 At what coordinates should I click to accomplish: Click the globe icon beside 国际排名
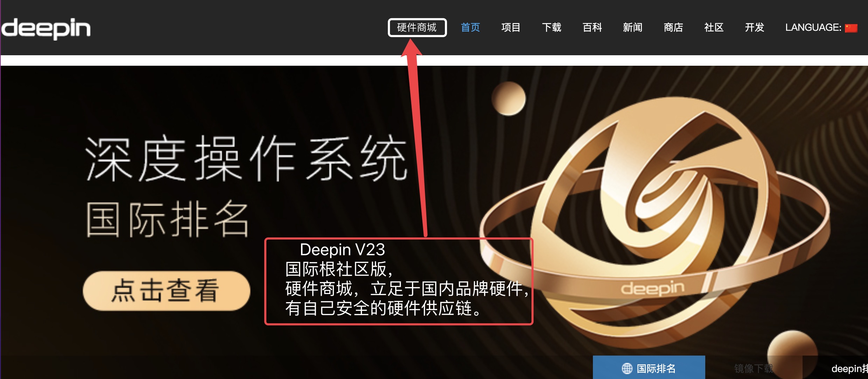(627, 368)
